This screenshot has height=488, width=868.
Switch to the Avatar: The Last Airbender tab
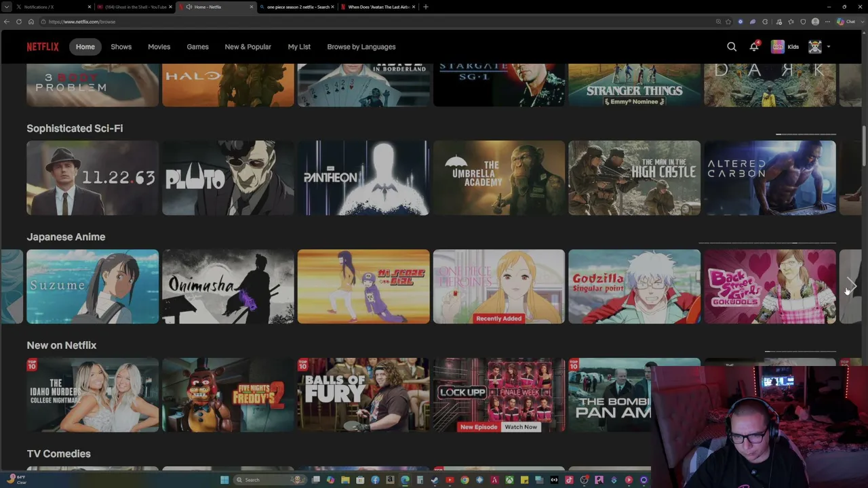click(379, 7)
